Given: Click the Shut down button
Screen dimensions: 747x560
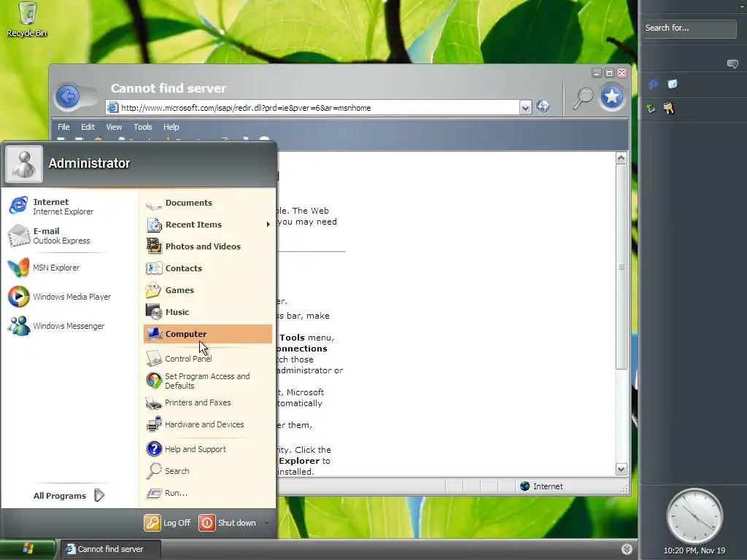Looking at the screenshot, I should pyautogui.click(x=228, y=523).
